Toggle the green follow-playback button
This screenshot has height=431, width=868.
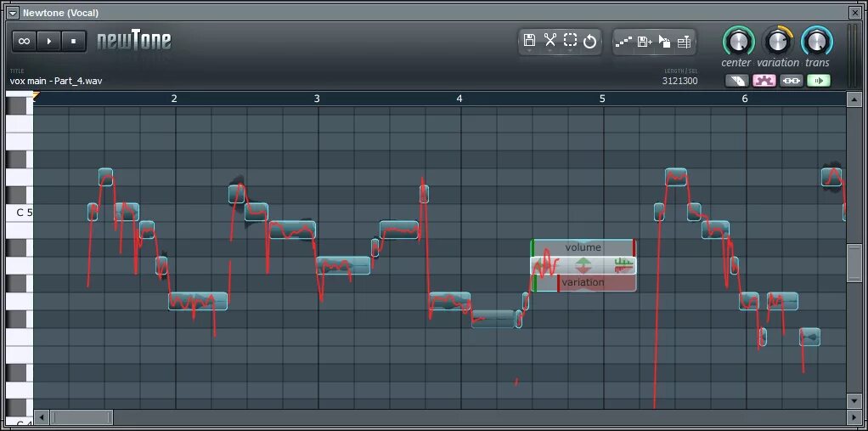coord(819,81)
